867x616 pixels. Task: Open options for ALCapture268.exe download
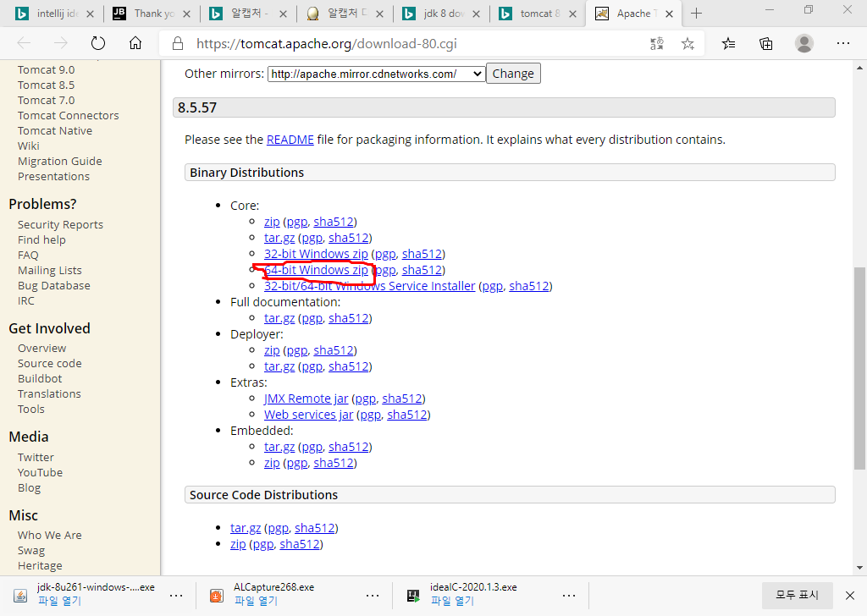tap(373, 596)
